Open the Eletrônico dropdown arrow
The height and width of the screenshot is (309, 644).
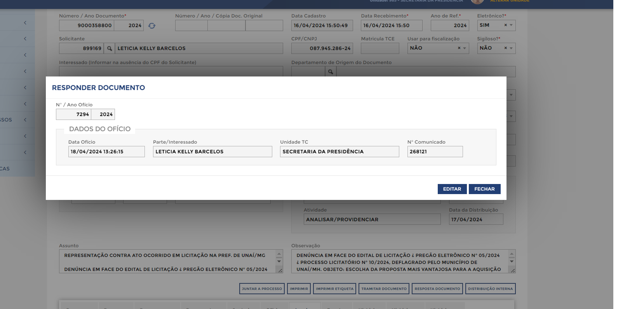click(x=511, y=25)
